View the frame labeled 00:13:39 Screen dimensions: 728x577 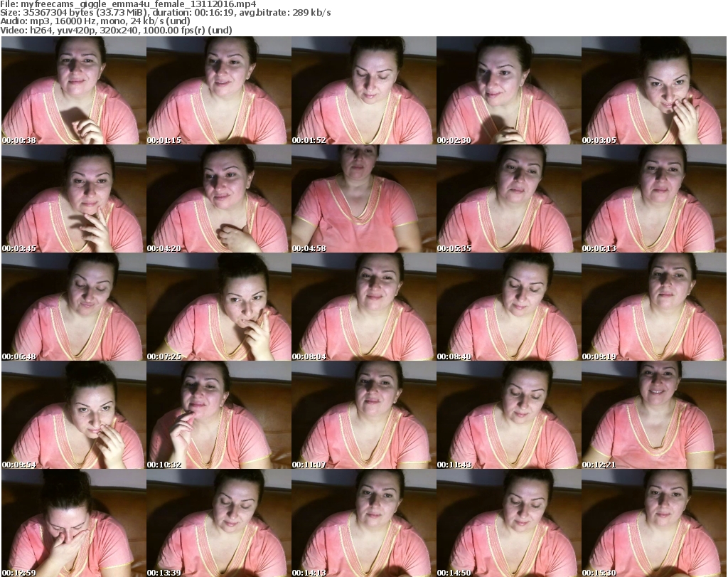[x=219, y=523]
